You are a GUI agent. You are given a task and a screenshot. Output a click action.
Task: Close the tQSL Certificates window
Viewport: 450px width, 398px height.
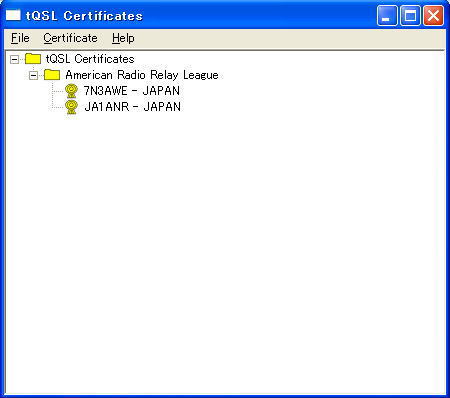click(x=433, y=15)
